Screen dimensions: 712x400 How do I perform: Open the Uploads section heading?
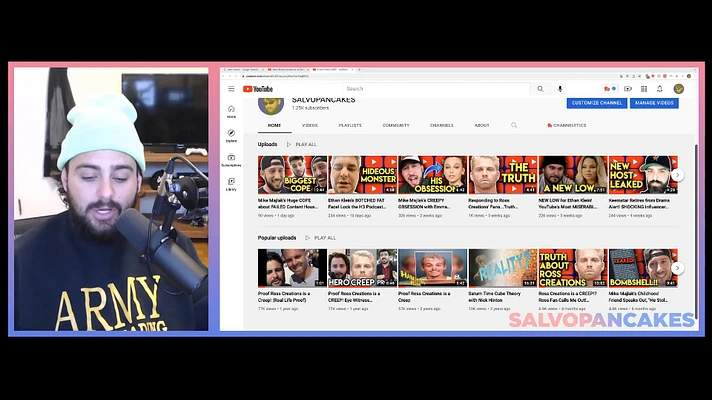[267, 144]
